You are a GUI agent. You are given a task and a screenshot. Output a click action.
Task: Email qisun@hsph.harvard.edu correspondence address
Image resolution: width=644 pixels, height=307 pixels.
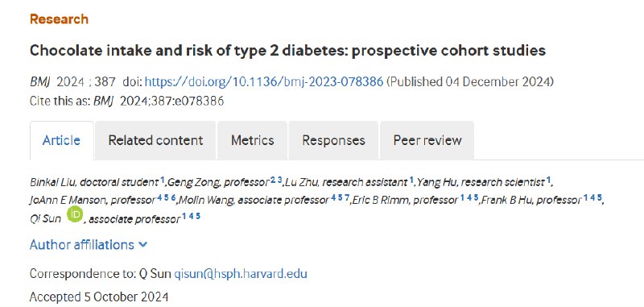241,274
